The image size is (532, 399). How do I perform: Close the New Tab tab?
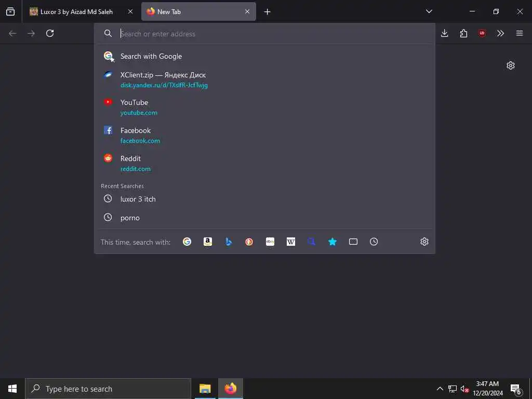247,11
